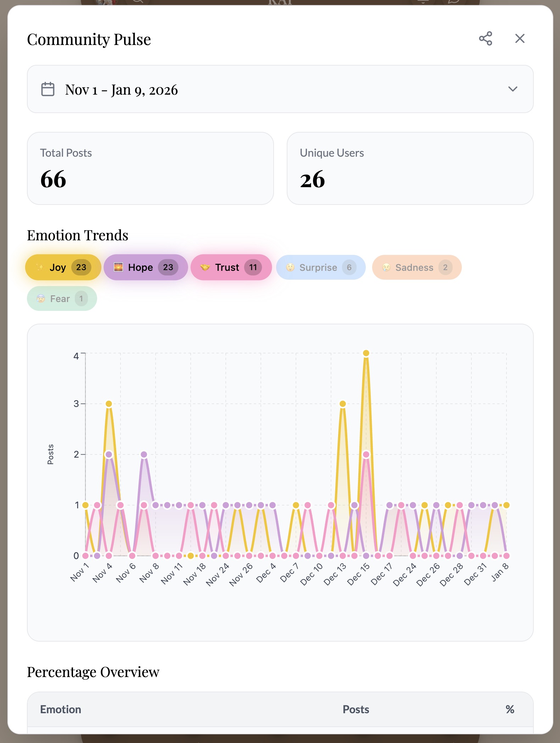Show Sadness in the trends chart
This screenshot has width=560, height=743.
pos(416,267)
